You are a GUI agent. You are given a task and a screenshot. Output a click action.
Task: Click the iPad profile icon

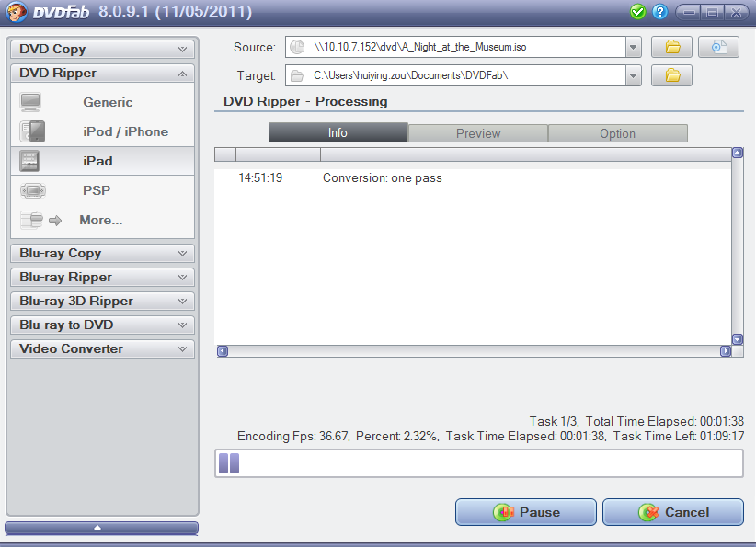(x=29, y=161)
